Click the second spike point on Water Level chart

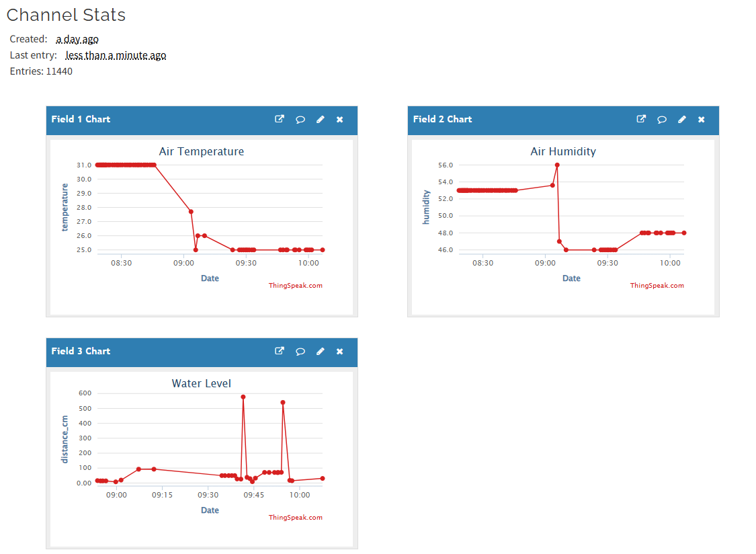283,403
